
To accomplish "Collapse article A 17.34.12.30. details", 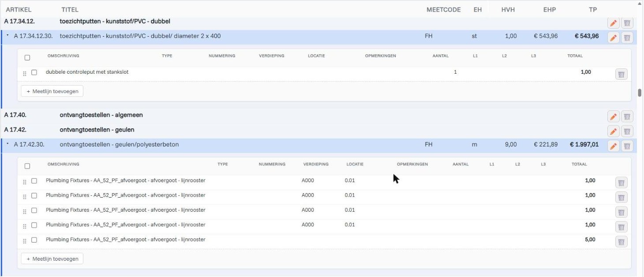I will coord(8,35).
